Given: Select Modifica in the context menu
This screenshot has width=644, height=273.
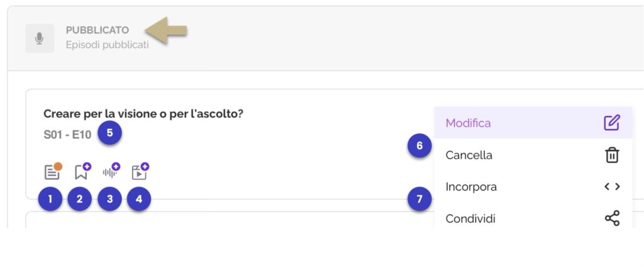Looking at the screenshot, I should [x=533, y=123].
